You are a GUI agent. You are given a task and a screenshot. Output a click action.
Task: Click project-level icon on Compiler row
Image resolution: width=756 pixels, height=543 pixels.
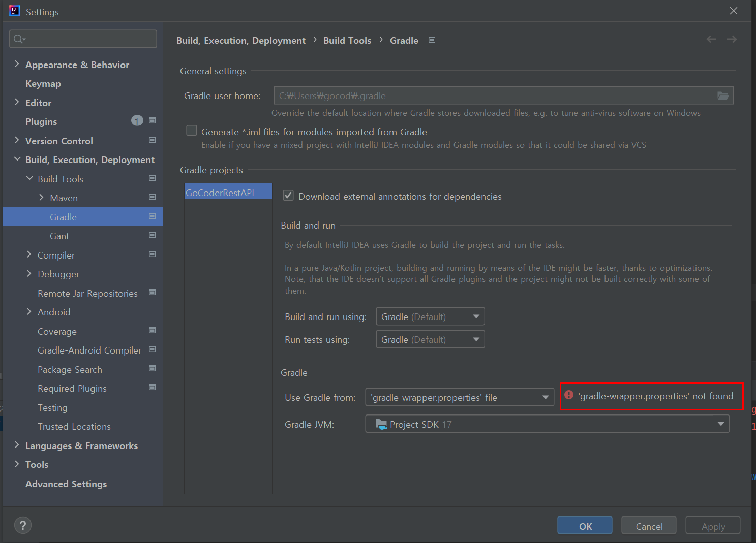pyautogui.click(x=152, y=254)
